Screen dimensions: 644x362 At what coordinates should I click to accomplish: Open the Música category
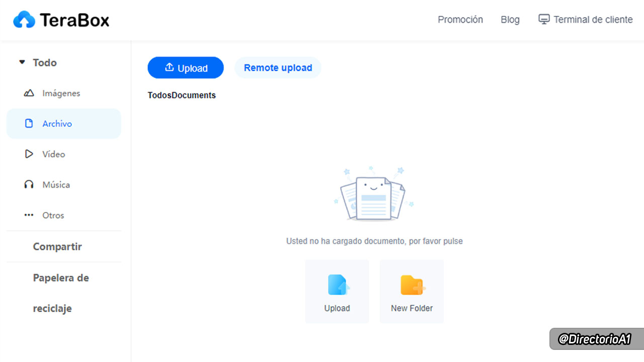pyautogui.click(x=64, y=185)
